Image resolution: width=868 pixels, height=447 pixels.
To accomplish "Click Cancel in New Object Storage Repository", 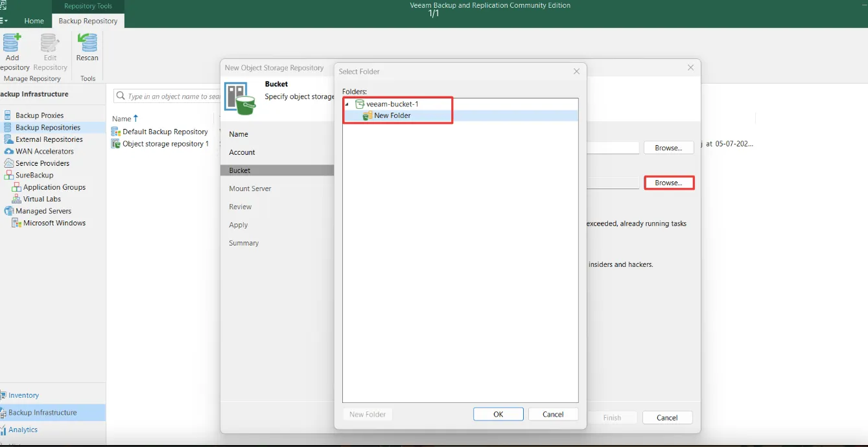I will click(667, 418).
